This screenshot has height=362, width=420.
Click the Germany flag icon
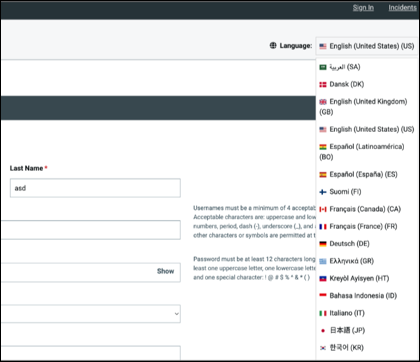click(x=323, y=244)
